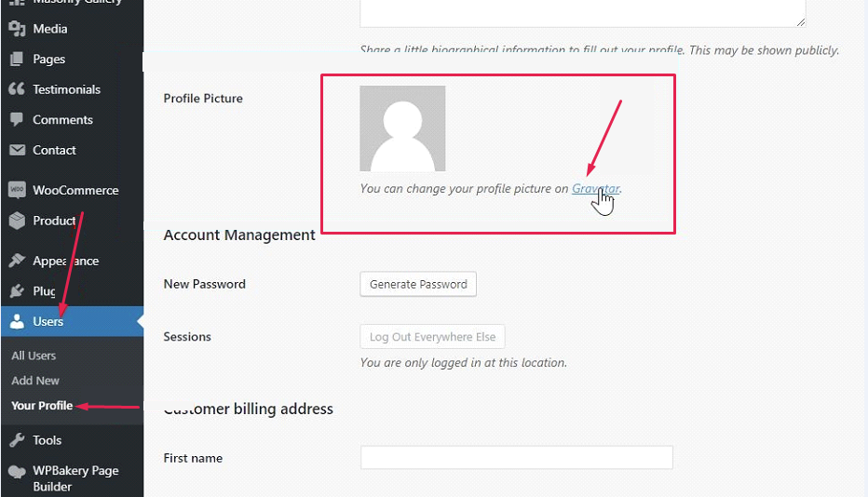
Task: Select Add New under Users
Action: point(35,381)
